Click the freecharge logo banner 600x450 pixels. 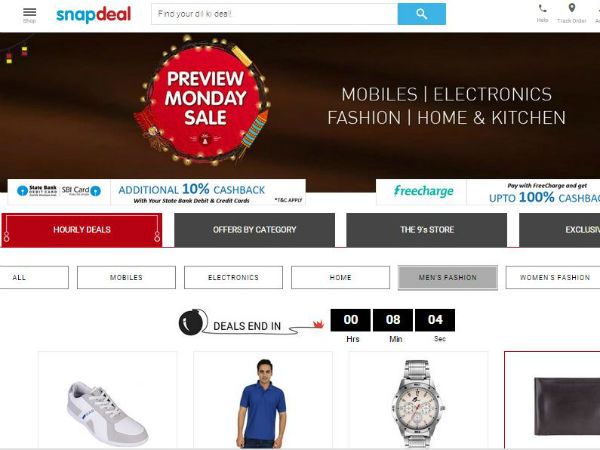[x=424, y=191]
